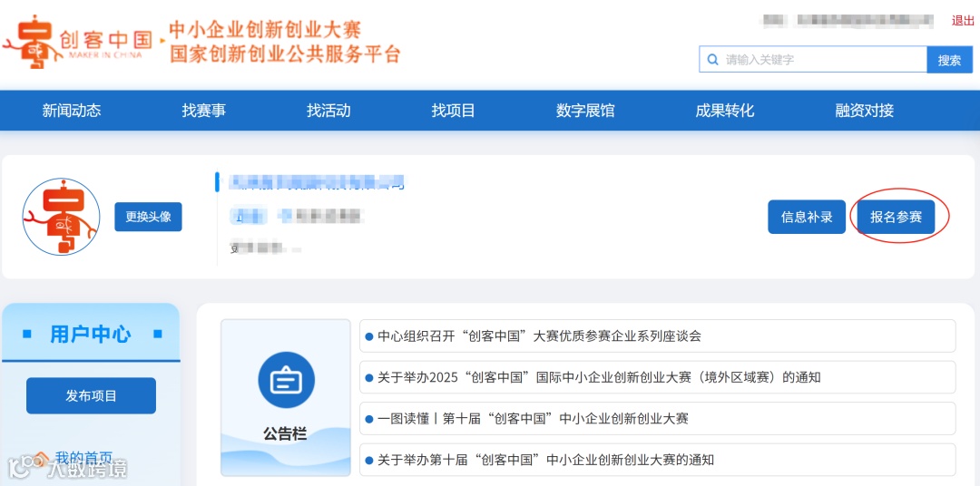Viewport: 980px width, 486px height.
Task: Open 一图读懂丨第十届“创客中国”中小企业创新创业大赛
Action: pyautogui.click(x=658, y=419)
